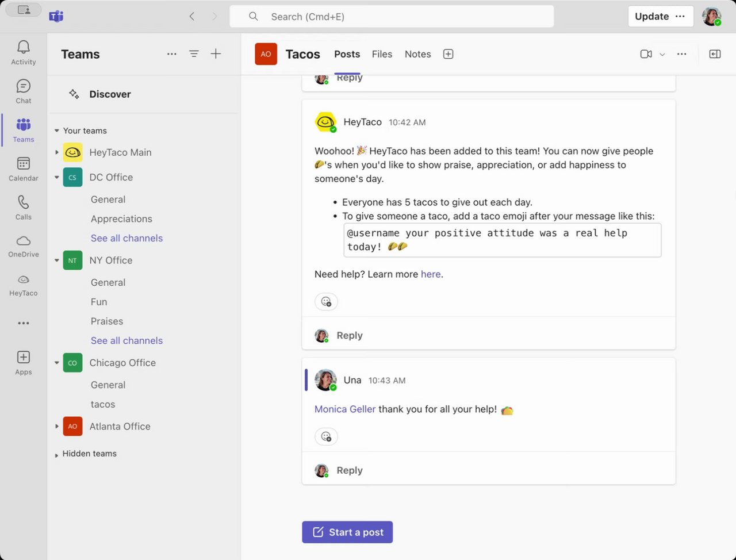This screenshot has width=736, height=560.
Task: Collapse the NY Office team
Action: [57, 260]
